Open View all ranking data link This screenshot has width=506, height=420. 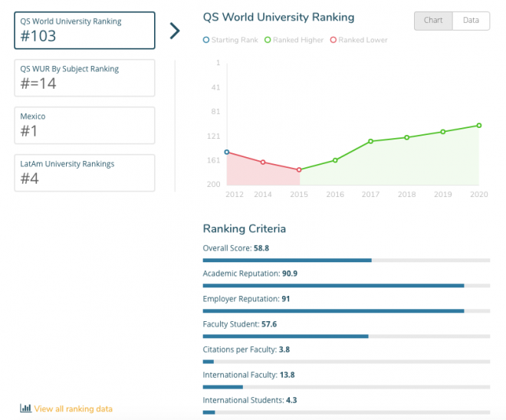pos(74,409)
